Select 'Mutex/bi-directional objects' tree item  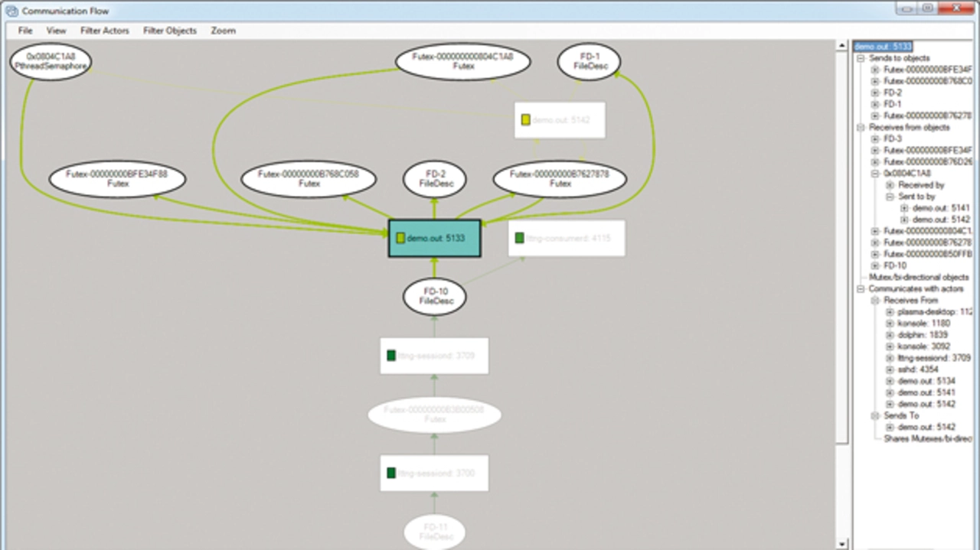[x=918, y=278]
